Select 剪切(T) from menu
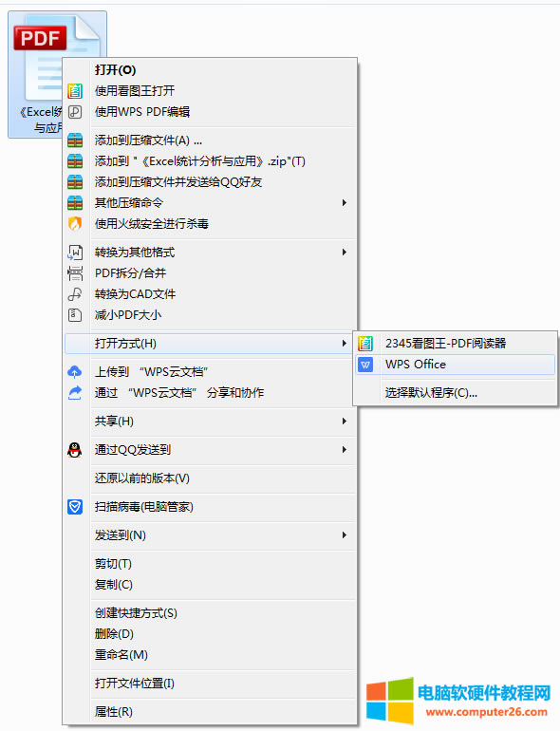This screenshot has width=560, height=731. (210, 564)
